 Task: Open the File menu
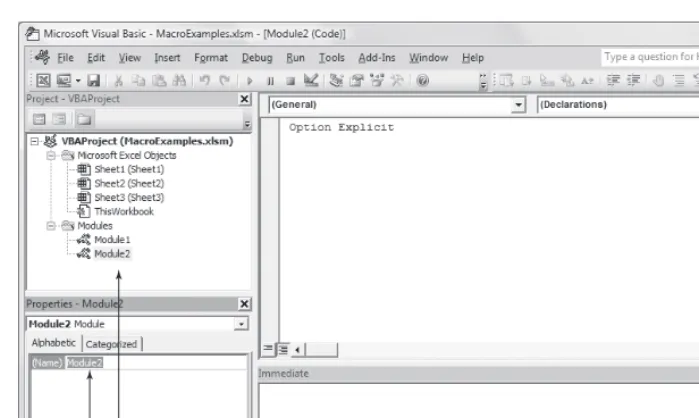pos(65,57)
